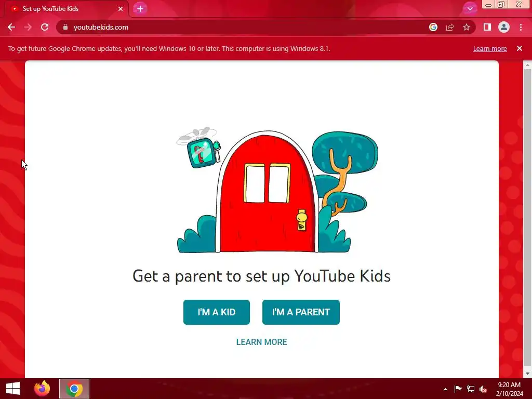Click the scrollbar down arrow
Image resolution: width=532 pixels, height=399 pixels.
[527, 374]
